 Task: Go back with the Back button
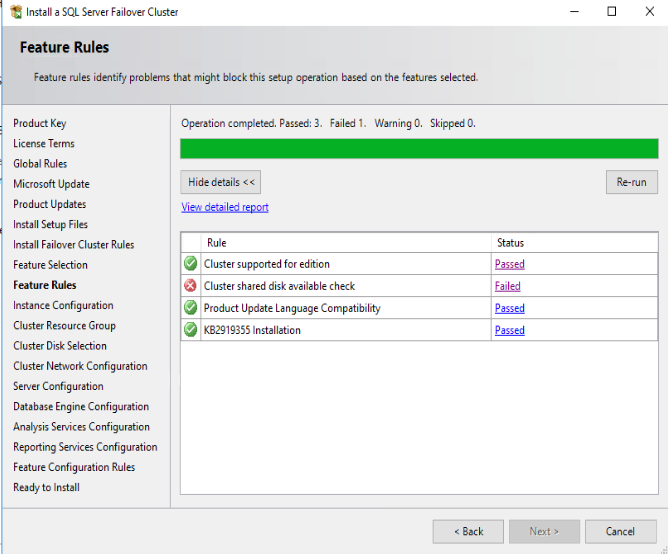[x=468, y=531]
